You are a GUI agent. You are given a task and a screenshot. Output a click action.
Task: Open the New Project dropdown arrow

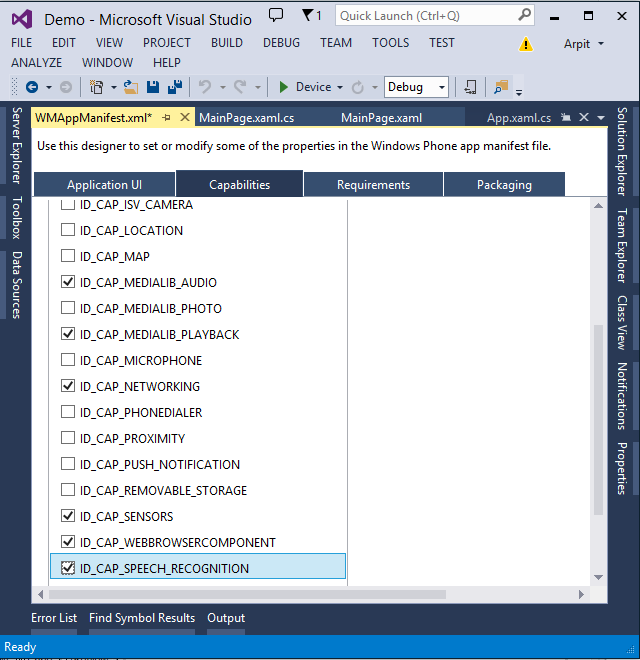[114, 88]
